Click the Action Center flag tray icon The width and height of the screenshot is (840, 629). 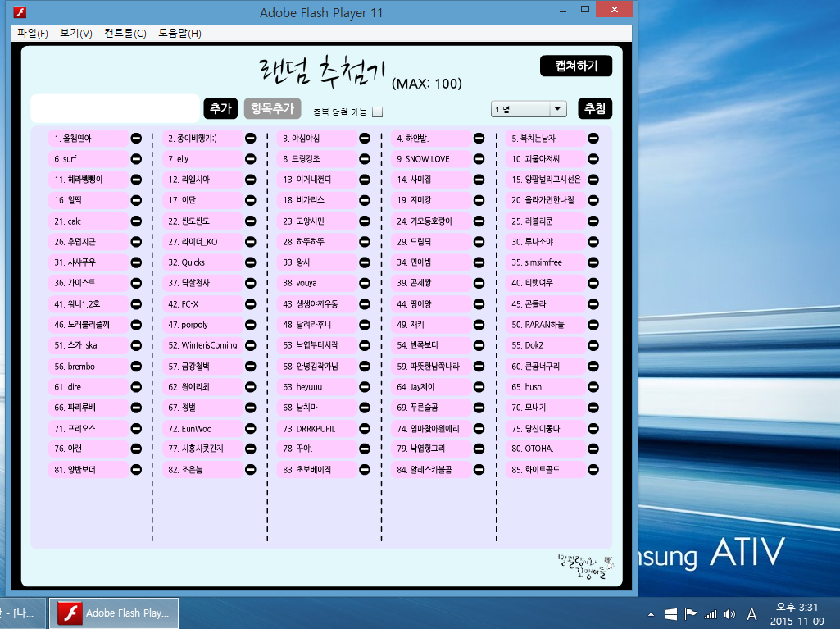coord(691,614)
